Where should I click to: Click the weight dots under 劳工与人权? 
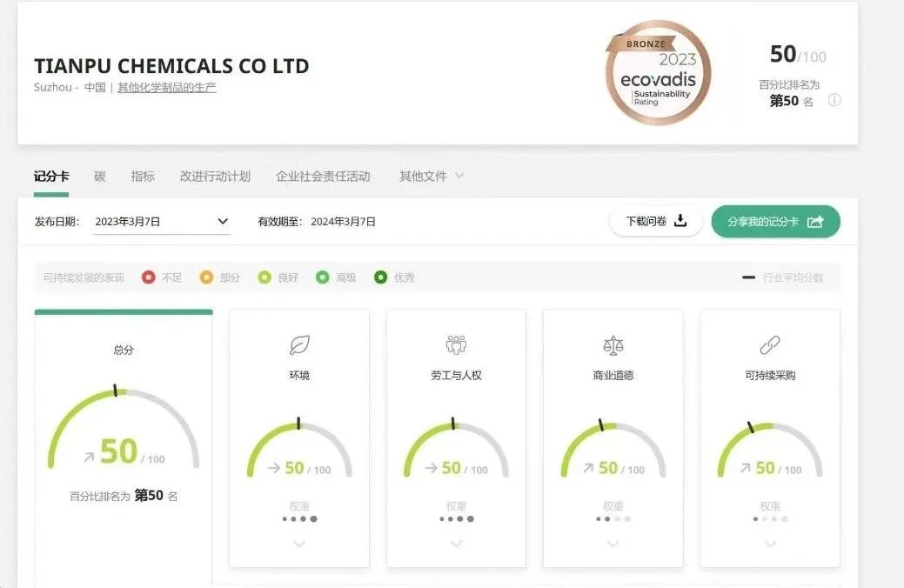point(456,518)
